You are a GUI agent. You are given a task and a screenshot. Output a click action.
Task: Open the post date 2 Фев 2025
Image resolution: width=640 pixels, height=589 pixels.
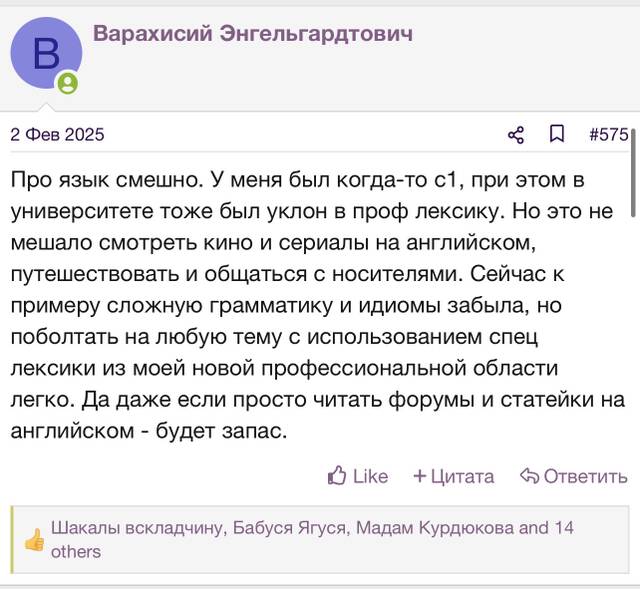click(58, 135)
